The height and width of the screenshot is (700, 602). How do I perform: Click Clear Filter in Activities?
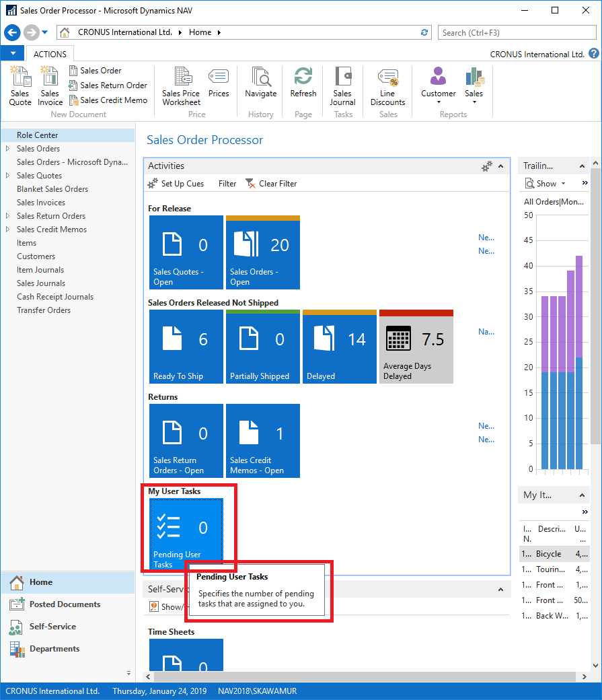271,184
